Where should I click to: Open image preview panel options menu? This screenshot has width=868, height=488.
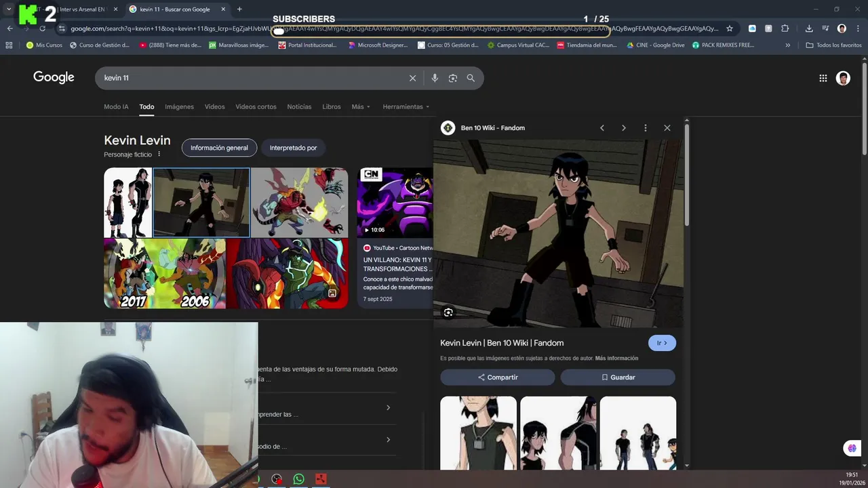tap(645, 127)
